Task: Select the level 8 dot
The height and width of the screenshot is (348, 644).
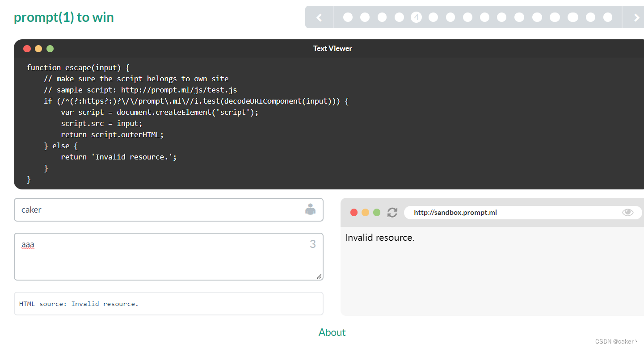Action: click(x=485, y=17)
